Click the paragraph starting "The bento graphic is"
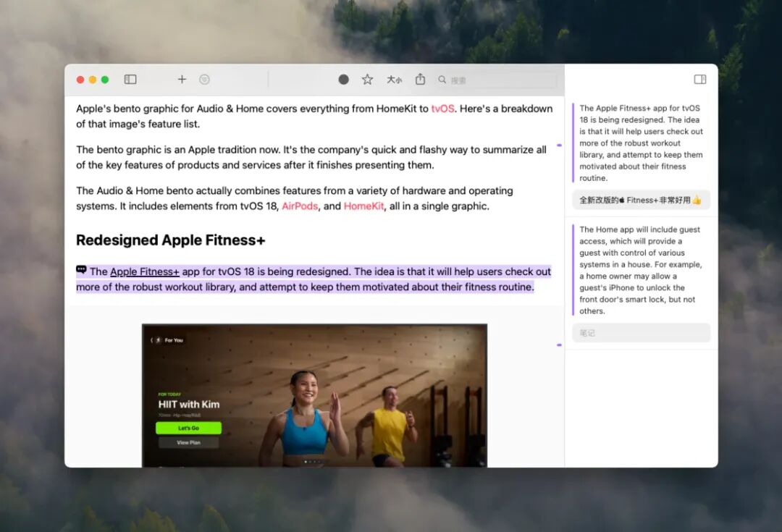Viewport: 782px width, 532px height. pyautogui.click(x=311, y=157)
